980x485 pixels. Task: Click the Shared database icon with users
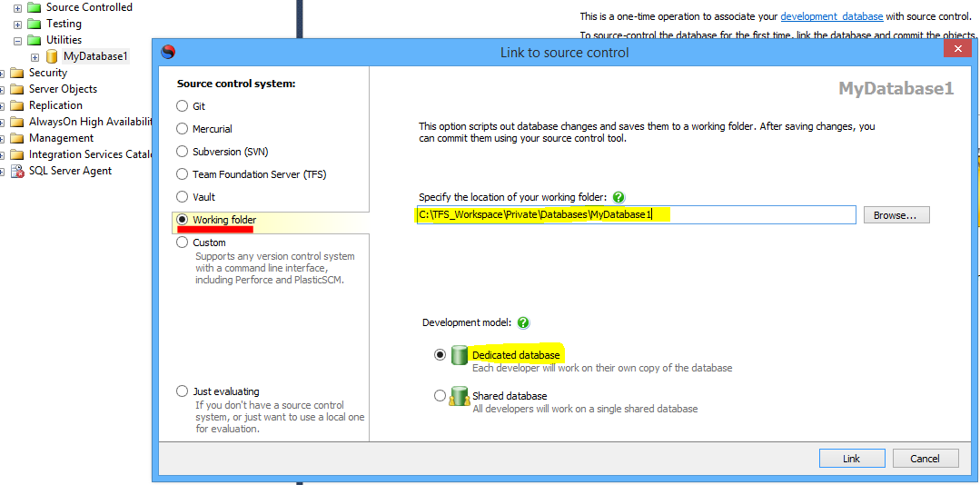(460, 396)
